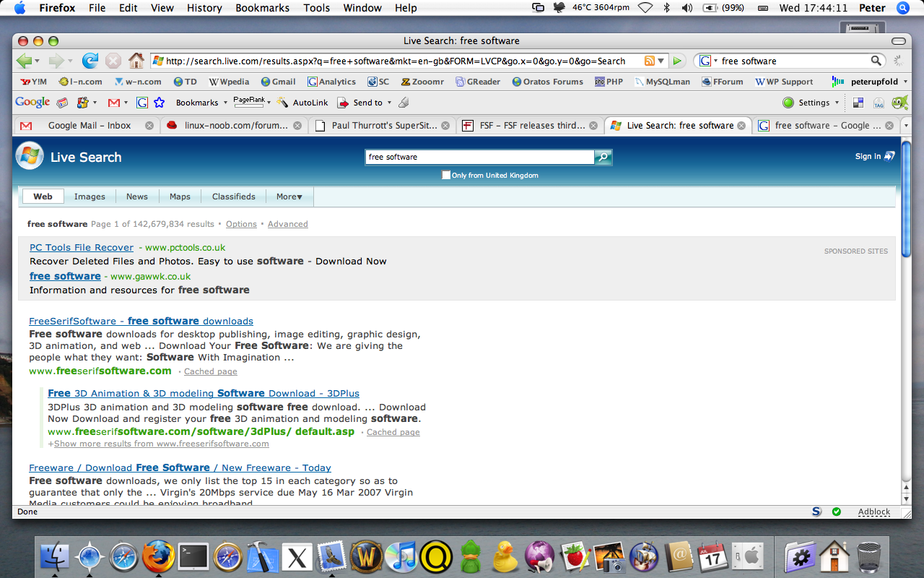The height and width of the screenshot is (578, 924).
Task: Expand the More menu on Live Search
Action: click(289, 197)
